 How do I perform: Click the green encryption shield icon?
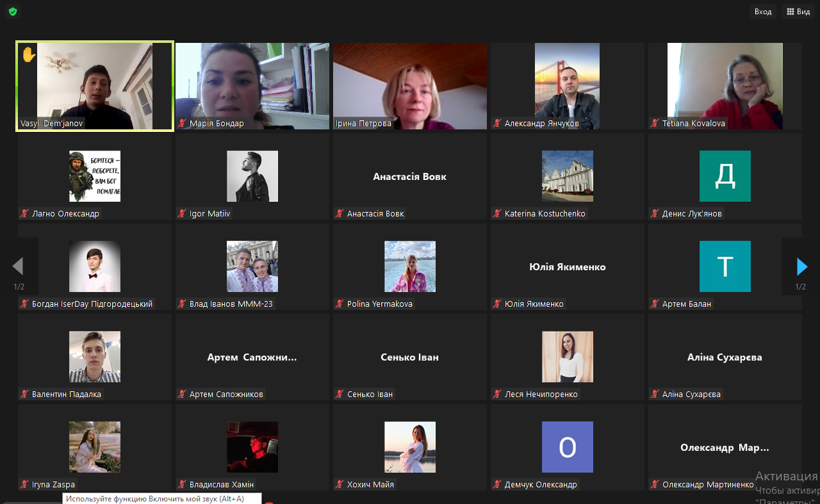tap(13, 12)
